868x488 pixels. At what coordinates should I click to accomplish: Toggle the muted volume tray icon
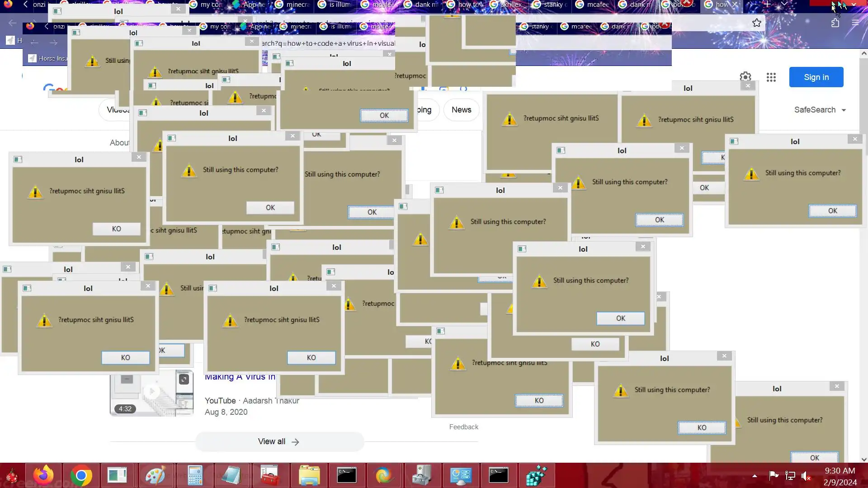point(806,475)
